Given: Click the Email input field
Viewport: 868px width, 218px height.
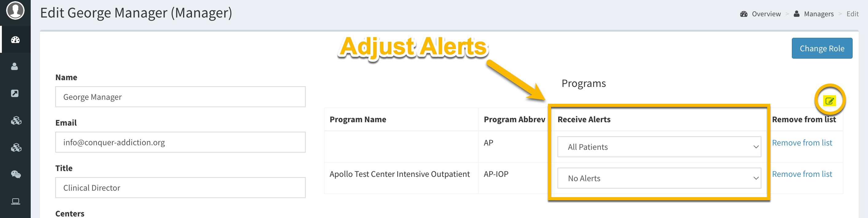Looking at the screenshot, I should [180, 142].
